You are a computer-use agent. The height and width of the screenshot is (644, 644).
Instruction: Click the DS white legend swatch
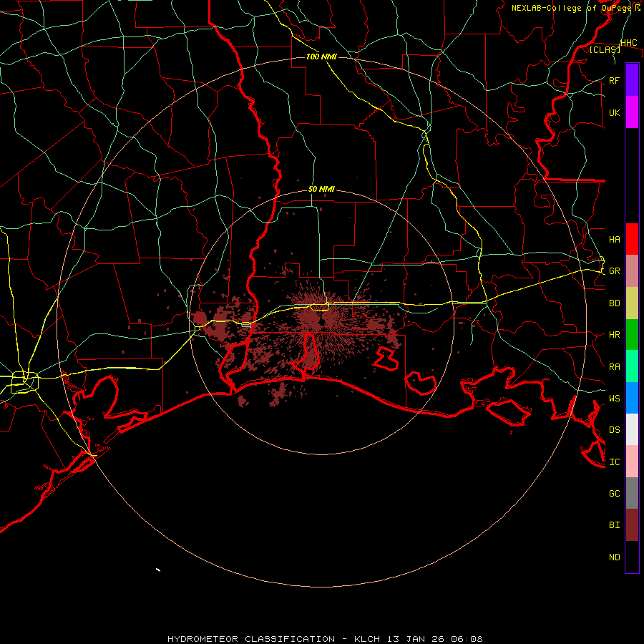pyautogui.click(x=632, y=429)
